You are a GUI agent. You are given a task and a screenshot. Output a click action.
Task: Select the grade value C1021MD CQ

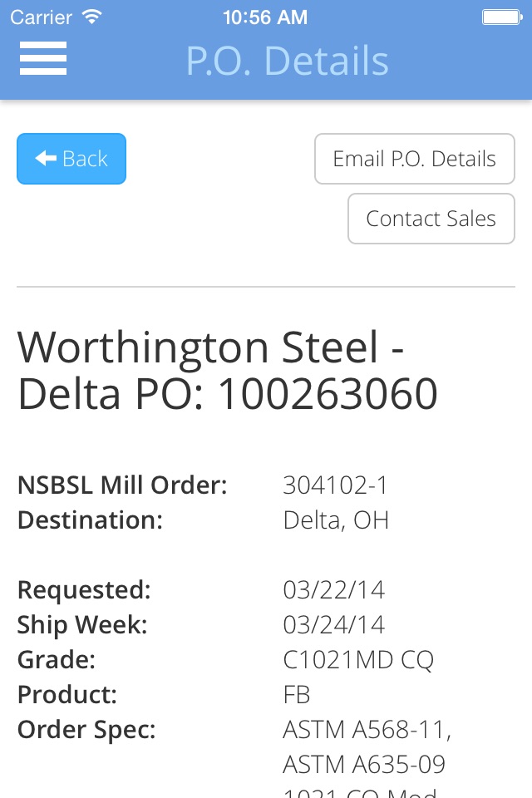pos(358,660)
